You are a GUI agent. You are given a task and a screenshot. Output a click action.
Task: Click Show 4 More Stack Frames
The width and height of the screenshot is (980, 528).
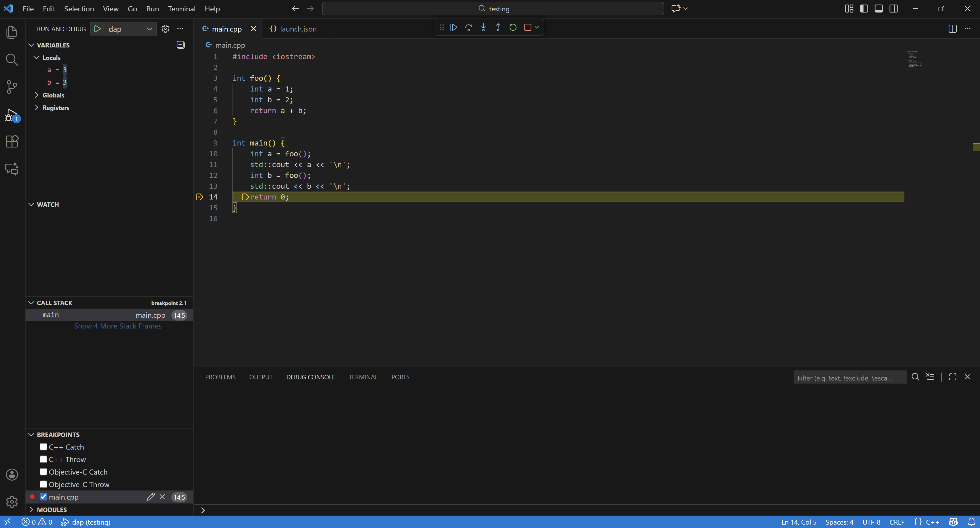(x=118, y=326)
